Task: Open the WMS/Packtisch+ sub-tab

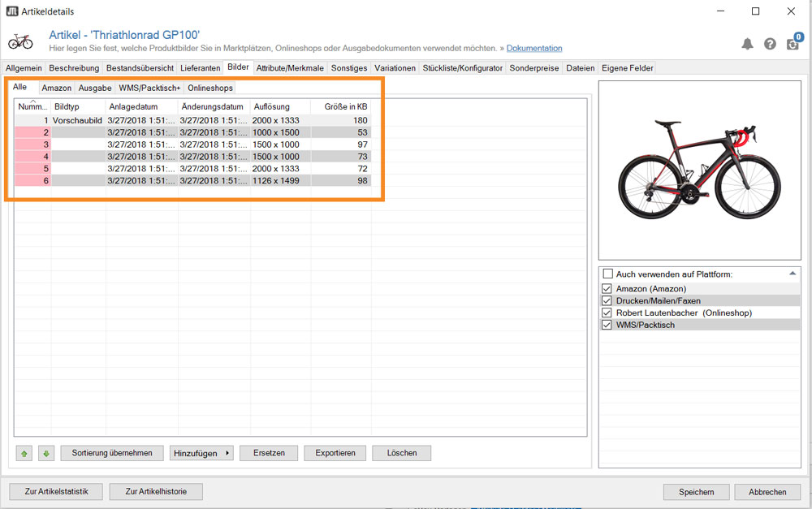Action: (x=149, y=88)
